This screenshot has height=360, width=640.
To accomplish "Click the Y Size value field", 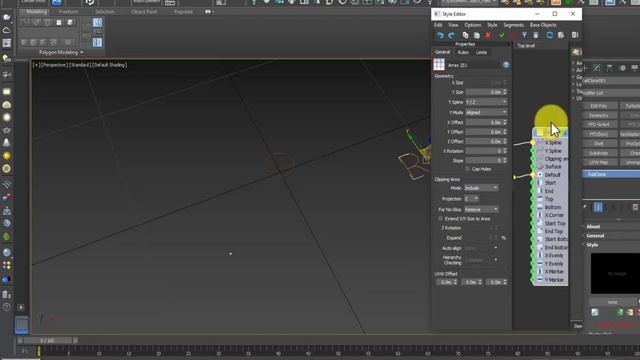I will [x=484, y=92].
